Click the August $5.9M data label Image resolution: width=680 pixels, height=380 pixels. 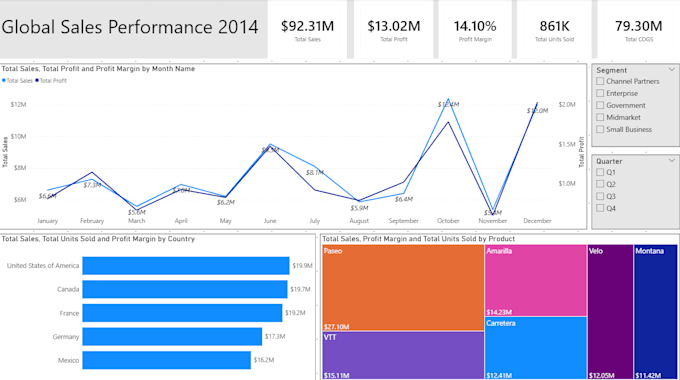tap(359, 208)
